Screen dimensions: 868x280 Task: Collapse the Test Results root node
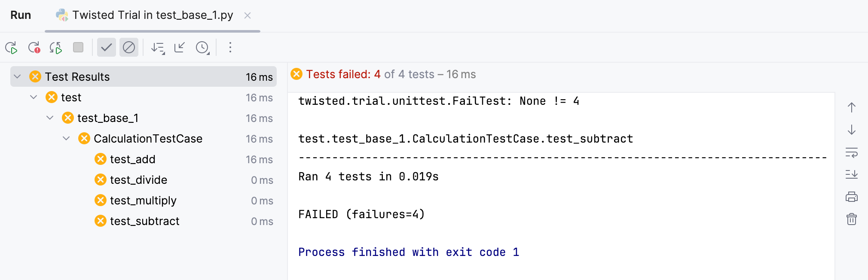pos(17,76)
